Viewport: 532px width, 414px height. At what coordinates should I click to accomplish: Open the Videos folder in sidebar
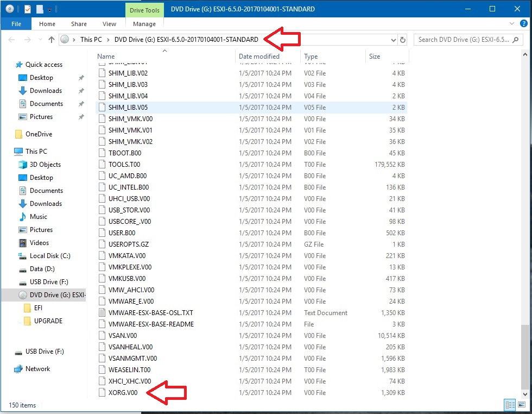tap(39, 243)
